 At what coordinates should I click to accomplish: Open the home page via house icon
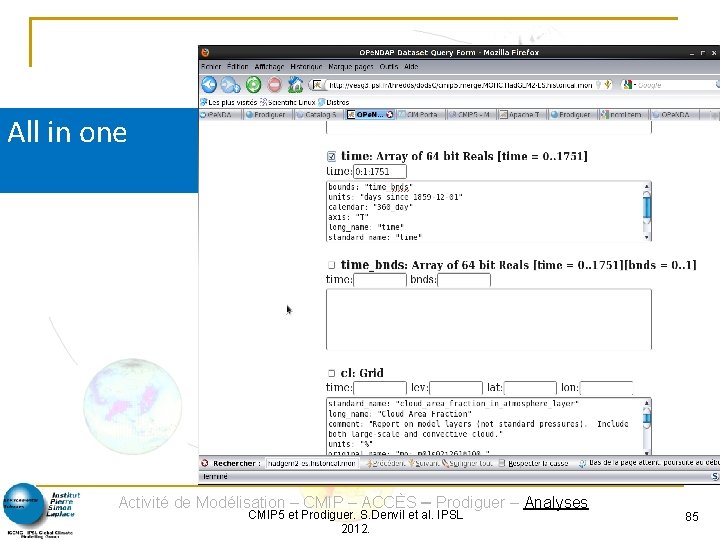(x=295, y=84)
